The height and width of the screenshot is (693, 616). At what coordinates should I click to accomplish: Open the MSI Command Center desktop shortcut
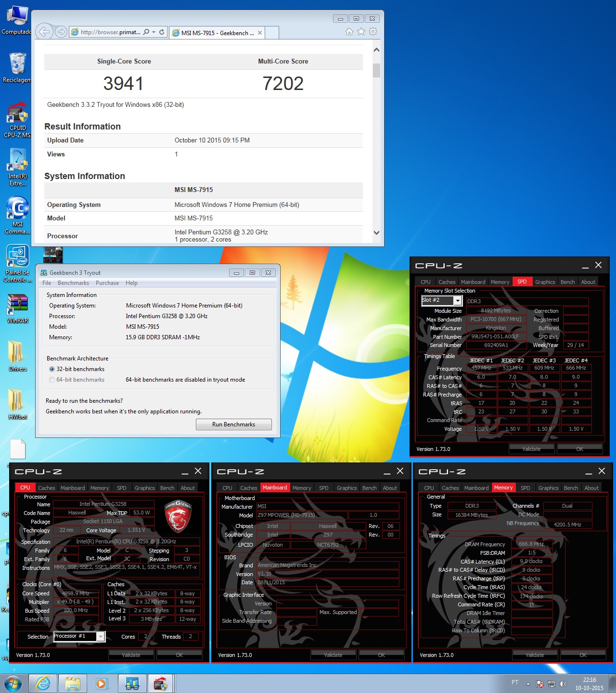17,216
